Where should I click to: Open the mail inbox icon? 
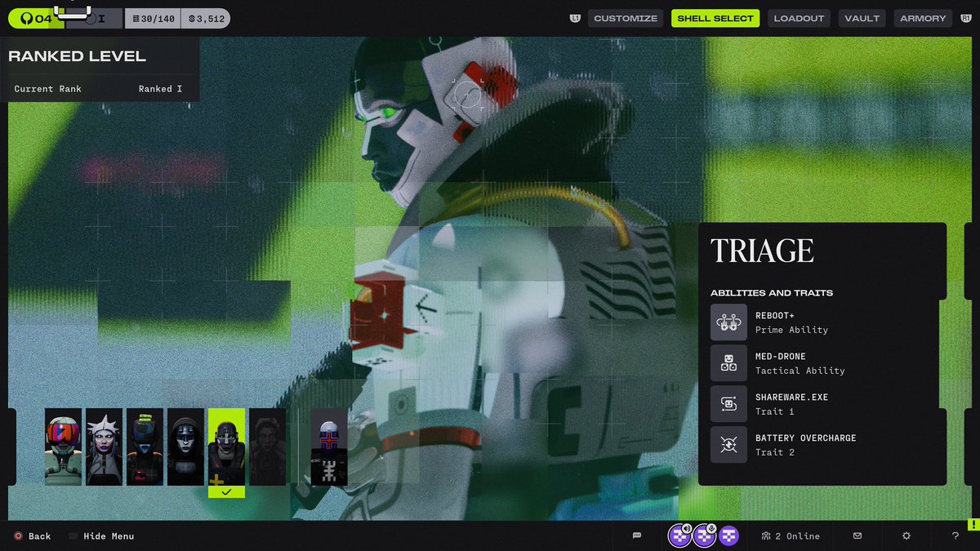click(x=857, y=535)
